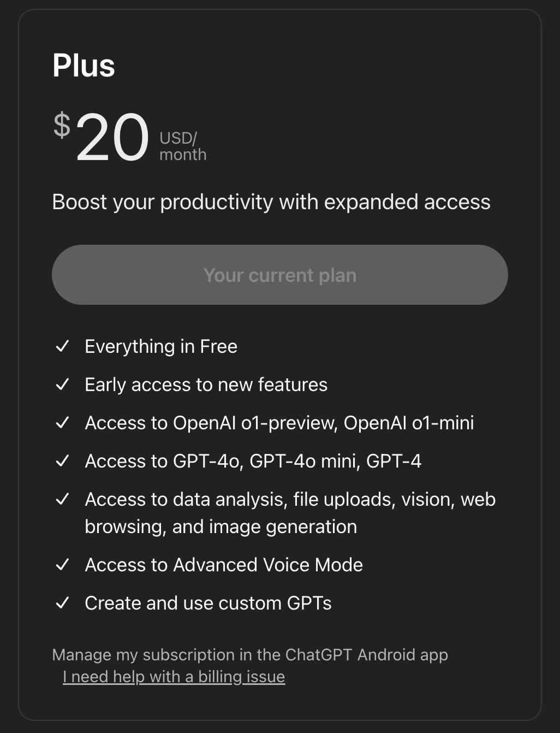
Task: Click the dollar sign symbol before 20
Action: pyautogui.click(x=62, y=125)
